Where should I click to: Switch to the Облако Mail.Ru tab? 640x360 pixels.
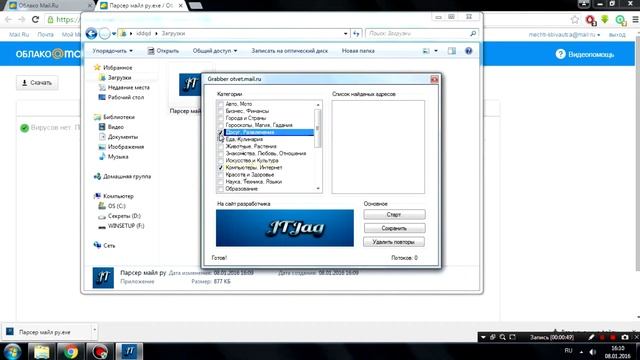(x=47, y=6)
